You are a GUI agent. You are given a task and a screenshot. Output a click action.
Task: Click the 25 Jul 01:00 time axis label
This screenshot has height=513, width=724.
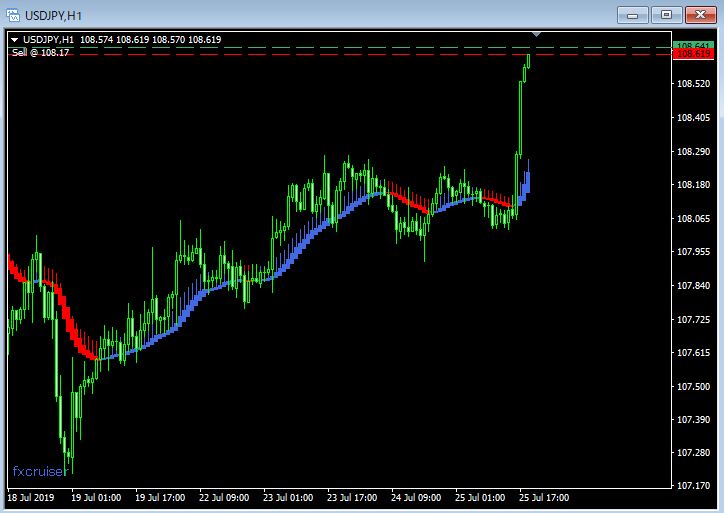point(480,498)
